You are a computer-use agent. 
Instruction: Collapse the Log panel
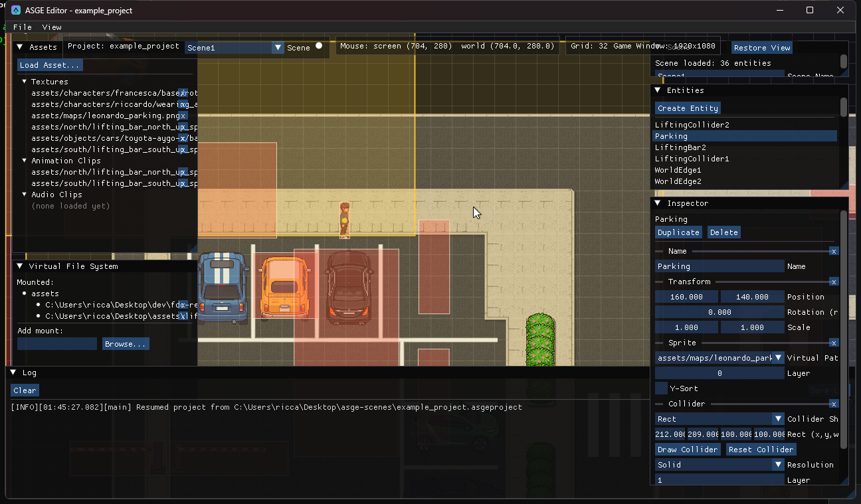(x=13, y=373)
